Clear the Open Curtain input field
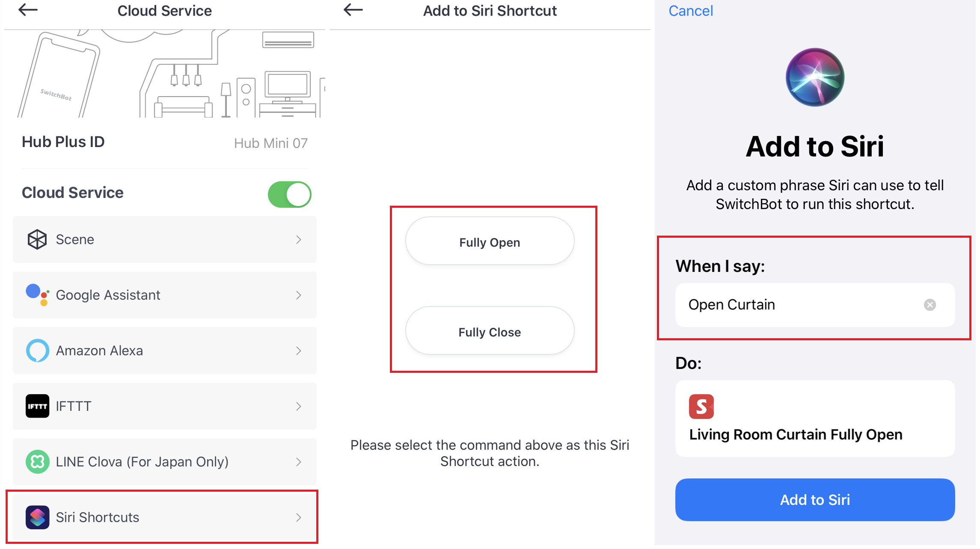Image resolution: width=980 pixels, height=549 pixels. (x=930, y=305)
